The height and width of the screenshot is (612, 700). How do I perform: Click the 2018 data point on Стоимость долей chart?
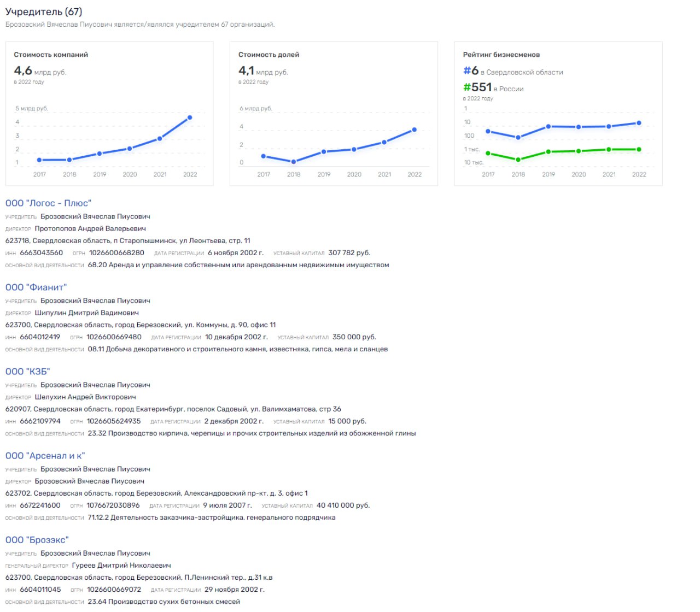294,162
